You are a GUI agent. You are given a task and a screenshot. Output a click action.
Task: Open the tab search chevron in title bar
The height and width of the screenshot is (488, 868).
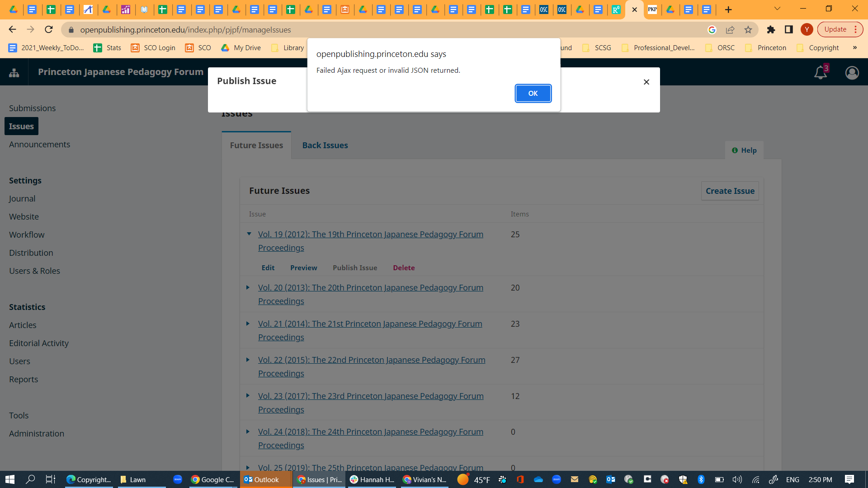pos(777,9)
